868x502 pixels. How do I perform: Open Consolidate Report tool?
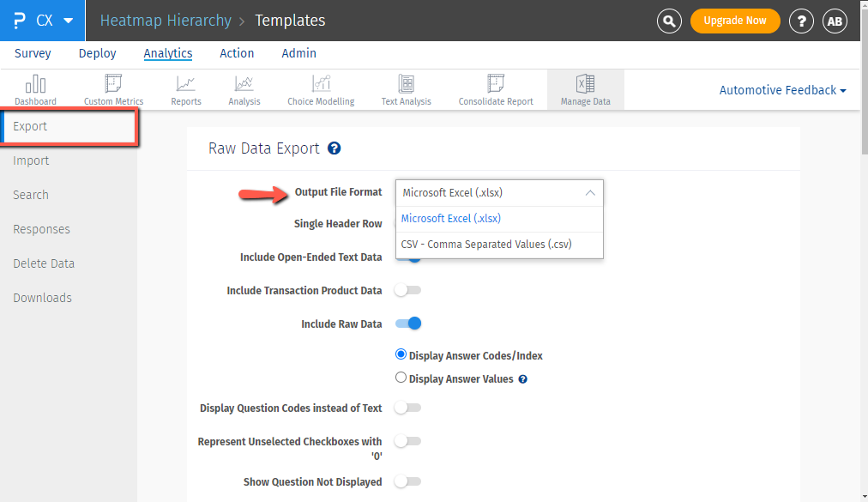pos(496,89)
